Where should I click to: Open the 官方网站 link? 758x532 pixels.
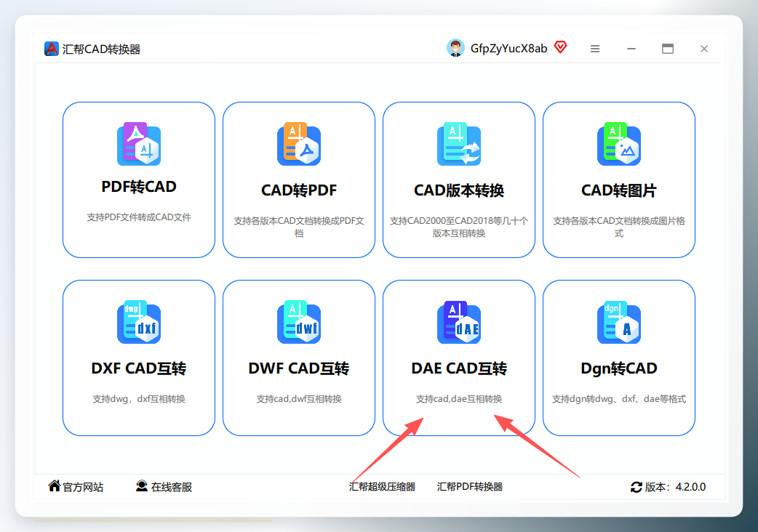click(x=83, y=487)
